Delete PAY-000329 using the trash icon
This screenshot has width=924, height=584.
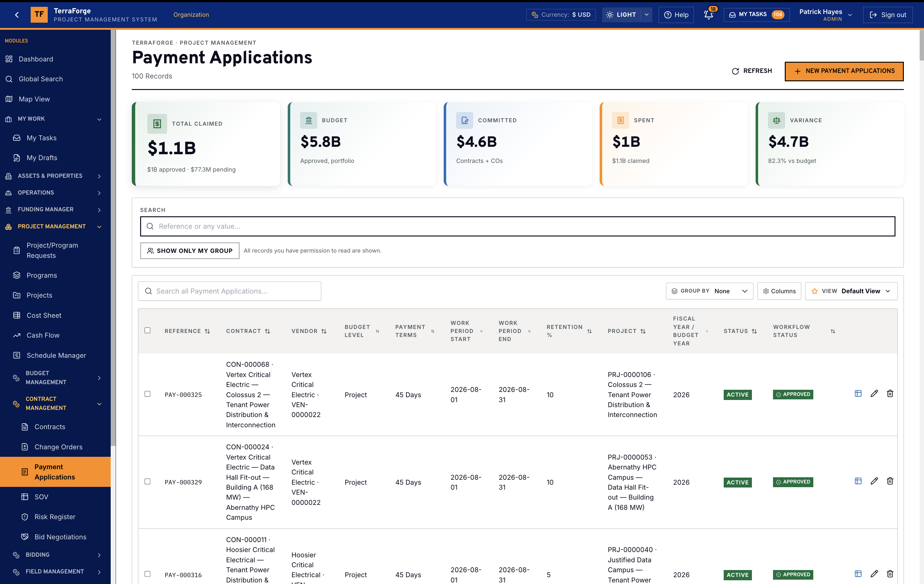point(890,481)
